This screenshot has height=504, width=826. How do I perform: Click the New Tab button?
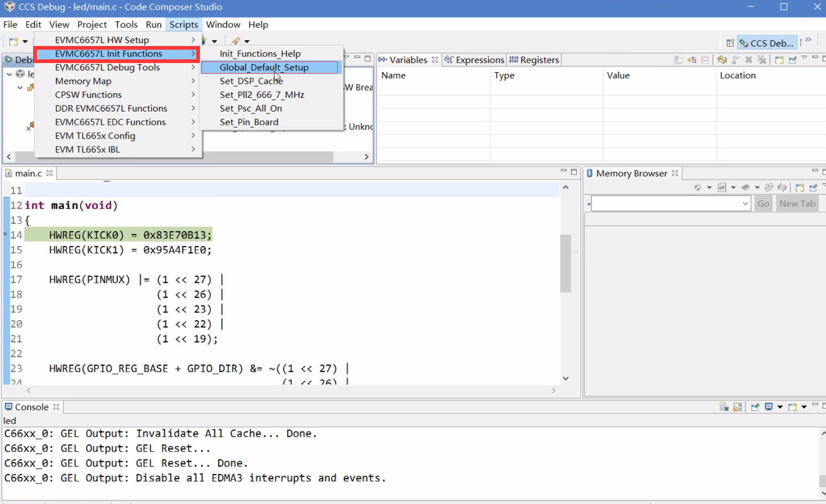click(797, 203)
